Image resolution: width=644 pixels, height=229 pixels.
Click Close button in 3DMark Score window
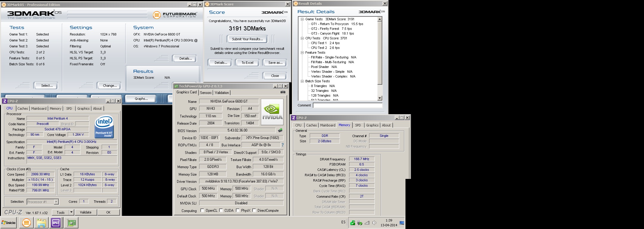275,76
